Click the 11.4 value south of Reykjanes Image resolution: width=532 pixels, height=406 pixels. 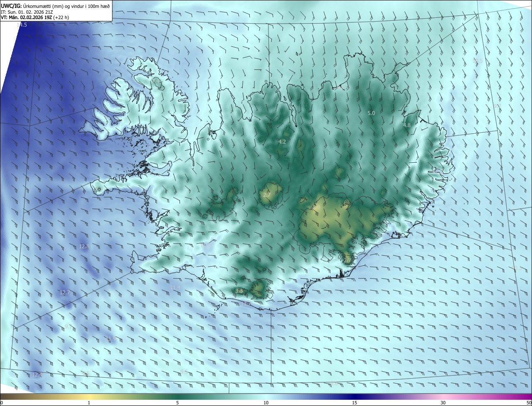175,287
